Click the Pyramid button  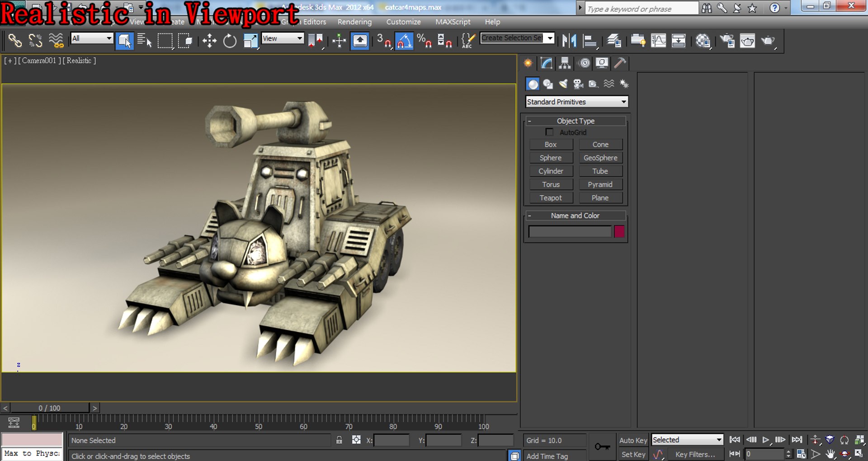[x=600, y=184]
